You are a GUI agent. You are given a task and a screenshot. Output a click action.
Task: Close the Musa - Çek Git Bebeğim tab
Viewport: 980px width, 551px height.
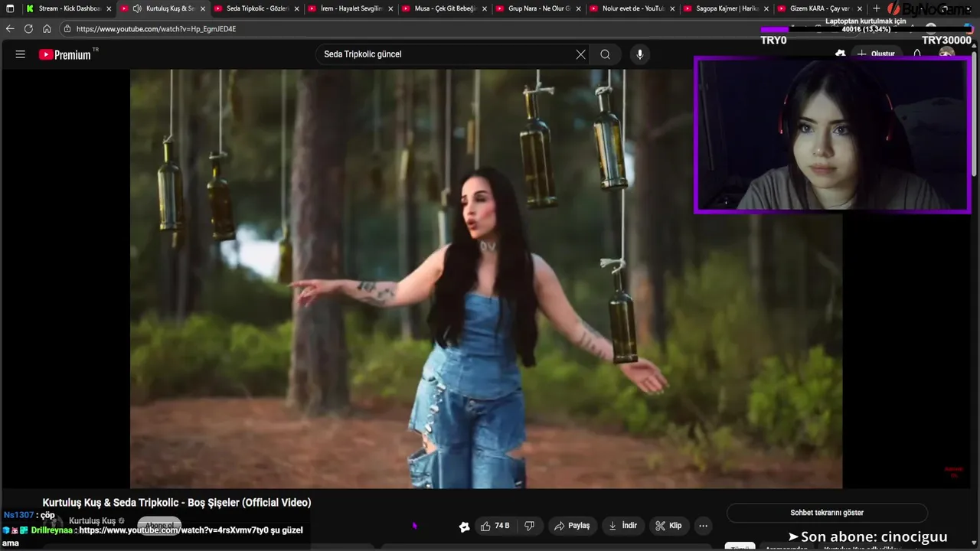click(485, 8)
